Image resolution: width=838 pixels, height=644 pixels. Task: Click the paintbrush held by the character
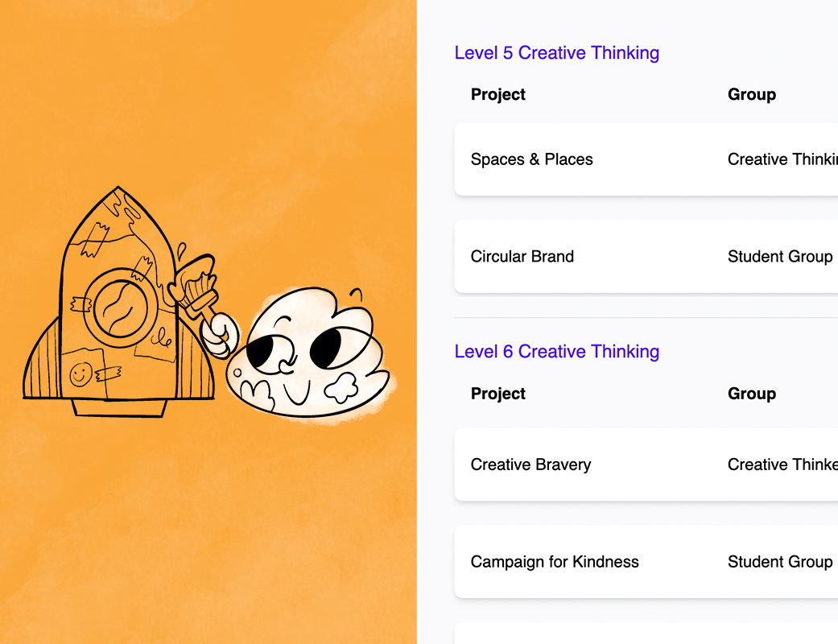pos(197,284)
